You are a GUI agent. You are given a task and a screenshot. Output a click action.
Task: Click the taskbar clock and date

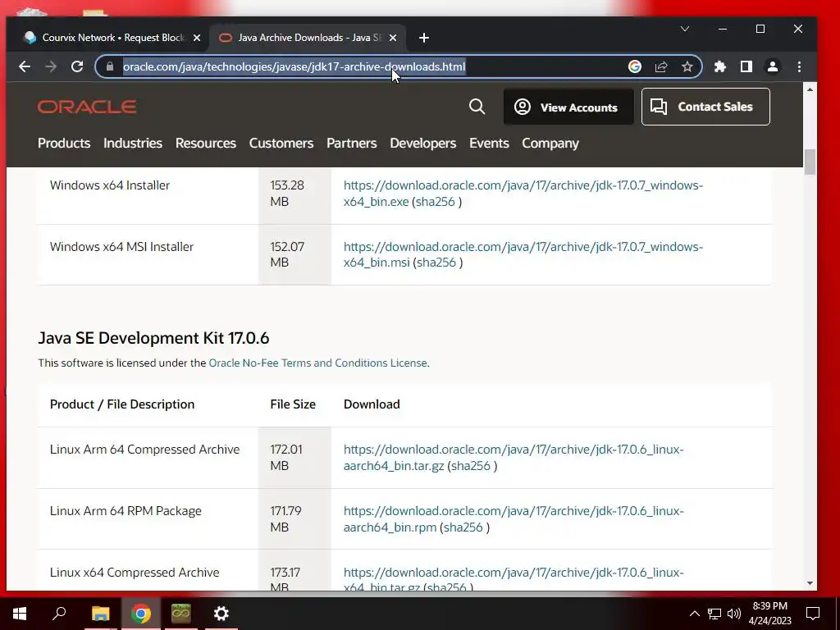click(769, 614)
